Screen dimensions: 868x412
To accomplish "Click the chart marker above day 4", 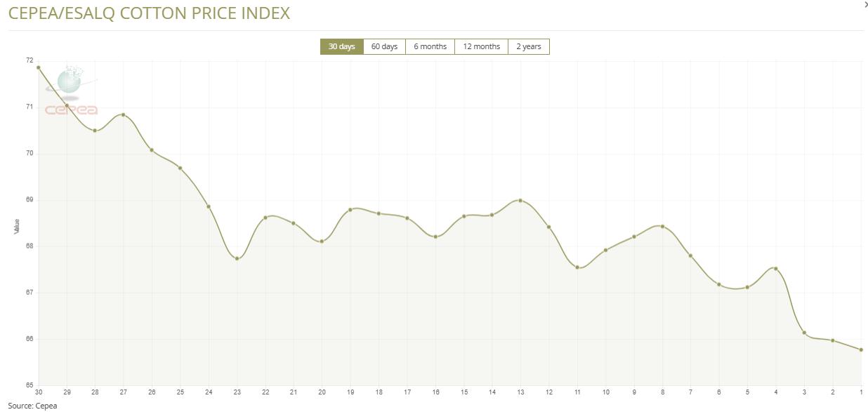I will 775,268.
